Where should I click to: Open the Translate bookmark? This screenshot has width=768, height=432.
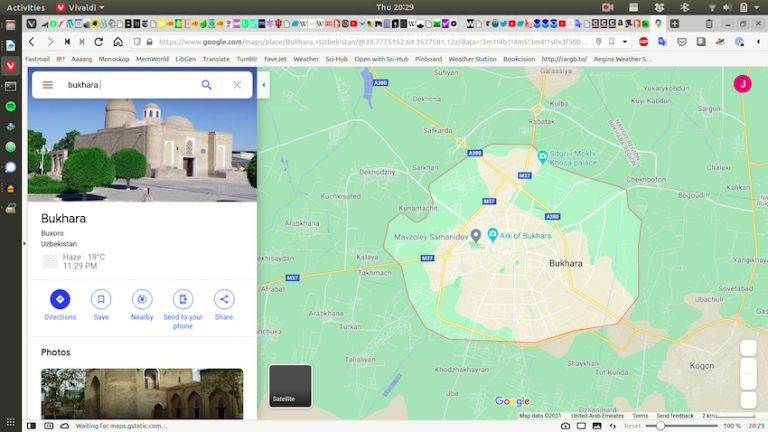pos(216,59)
